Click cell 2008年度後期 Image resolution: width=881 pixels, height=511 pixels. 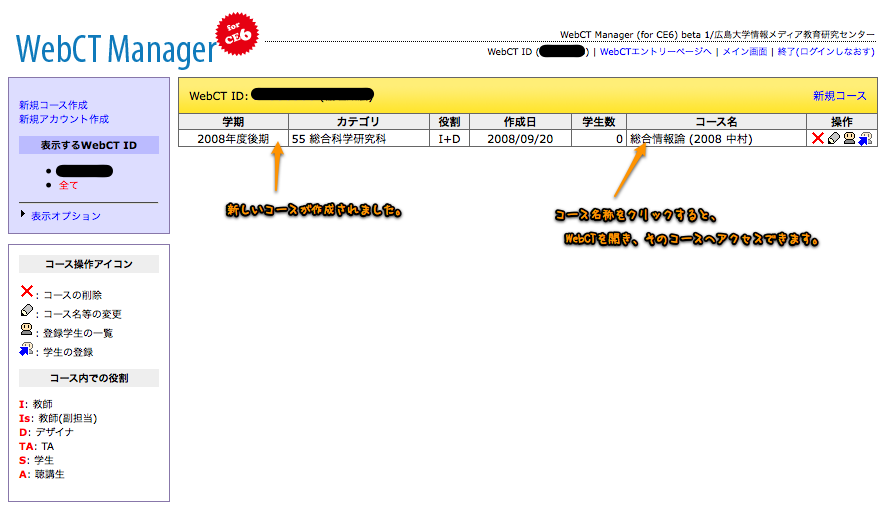pos(233,139)
